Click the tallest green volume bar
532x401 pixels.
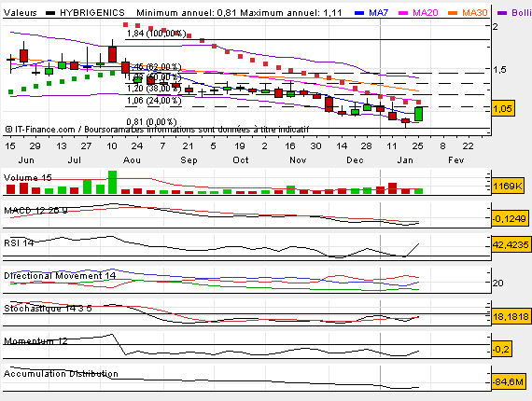112,183
